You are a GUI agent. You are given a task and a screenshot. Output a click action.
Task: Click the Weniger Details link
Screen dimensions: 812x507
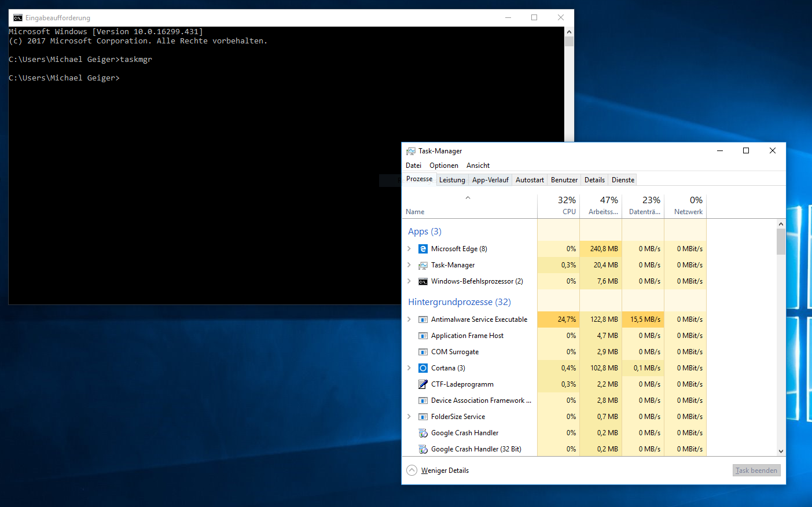coord(445,471)
